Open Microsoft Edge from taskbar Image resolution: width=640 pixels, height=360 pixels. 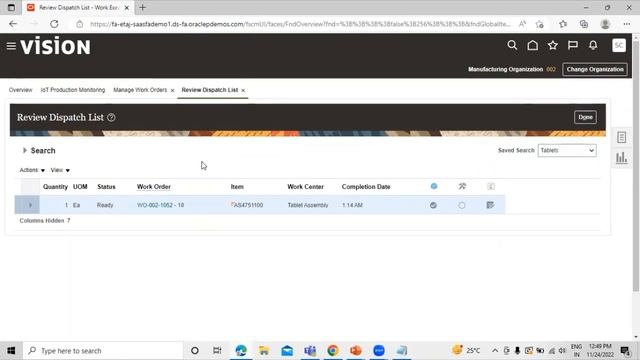click(241, 351)
